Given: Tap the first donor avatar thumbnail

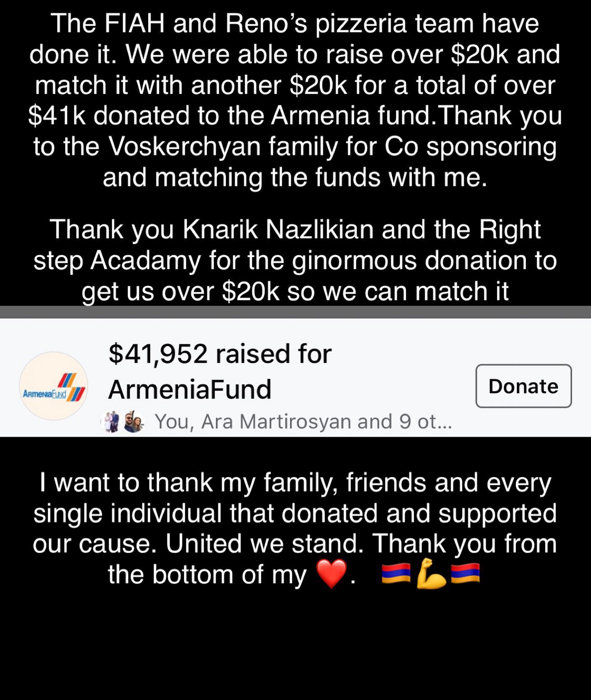Looking at the screenshot, I should (112, 422).
